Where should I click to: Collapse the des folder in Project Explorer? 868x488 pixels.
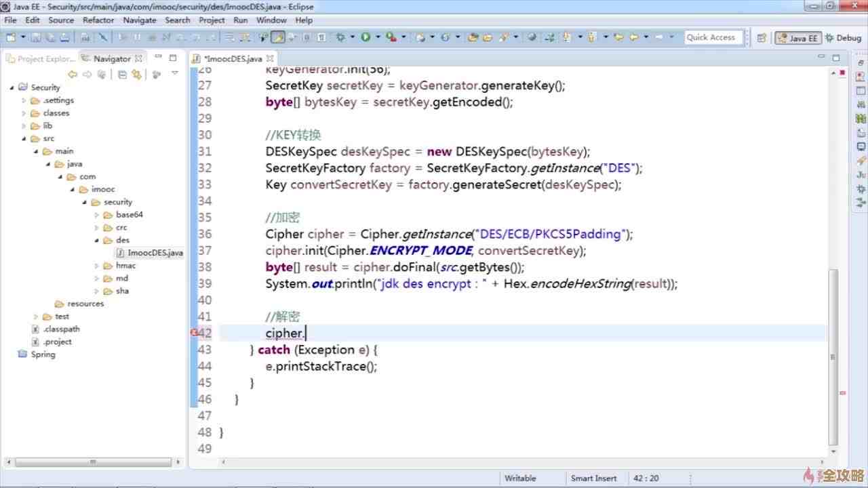97,240
